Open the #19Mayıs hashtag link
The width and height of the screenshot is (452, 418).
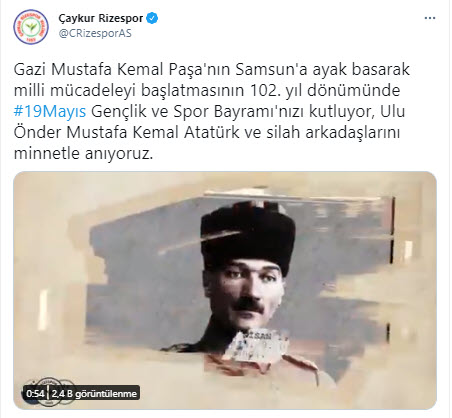(50, 112)
